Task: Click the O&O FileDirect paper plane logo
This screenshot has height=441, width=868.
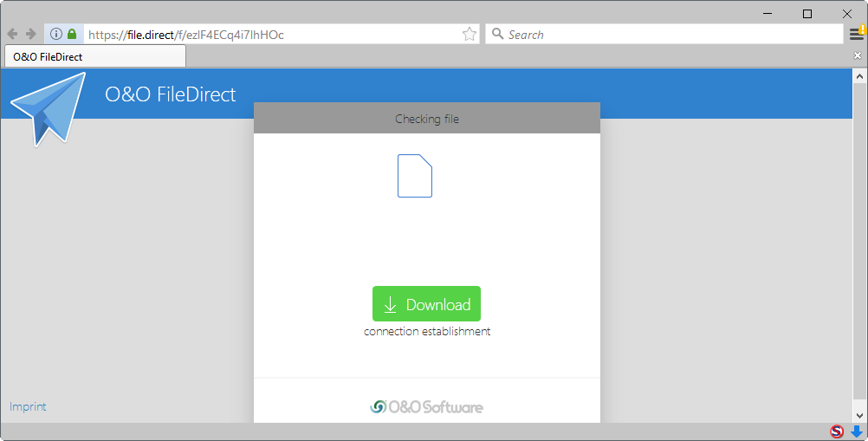Action: tap(49, 108)
